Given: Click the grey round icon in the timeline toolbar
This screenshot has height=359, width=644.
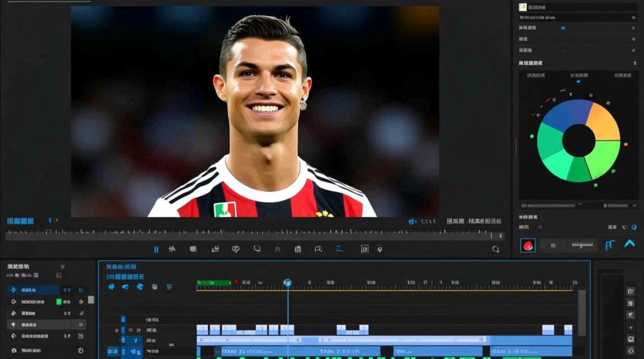Looking at the screenshot, I should tap(155, 287).
